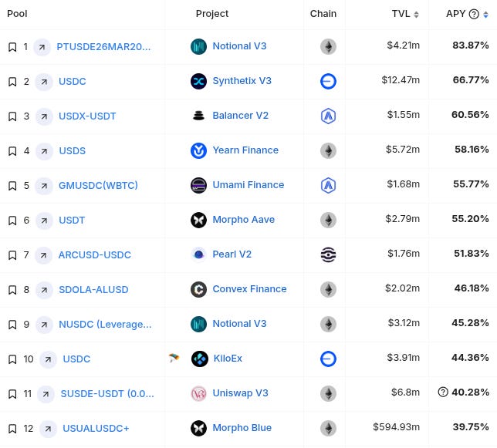Open external link arrow for KiloEx USDC
The image size is (497, 448).
(48, 359)
